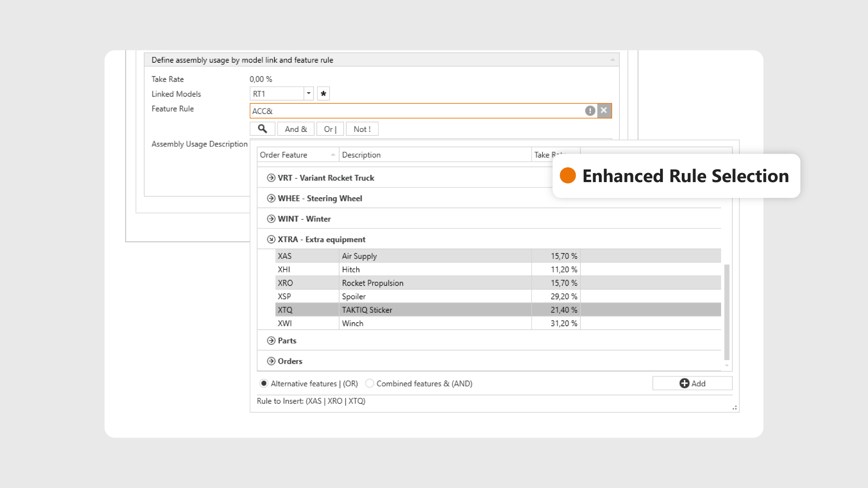Expand the Orders group
This screenshot has height=488, width=868.
(271, 361)
